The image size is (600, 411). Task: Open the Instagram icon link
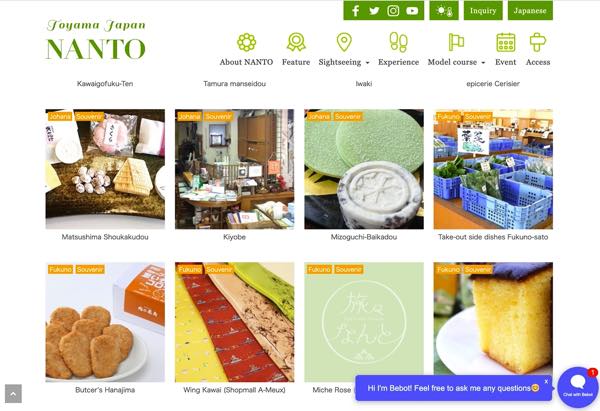point(393,11)
